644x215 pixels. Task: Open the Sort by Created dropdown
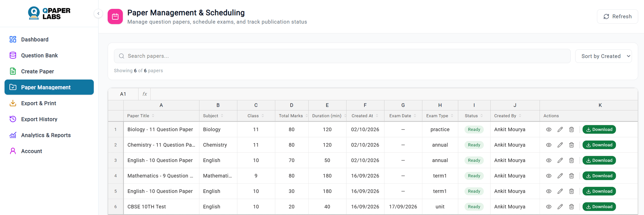click(x=603, y=56)
